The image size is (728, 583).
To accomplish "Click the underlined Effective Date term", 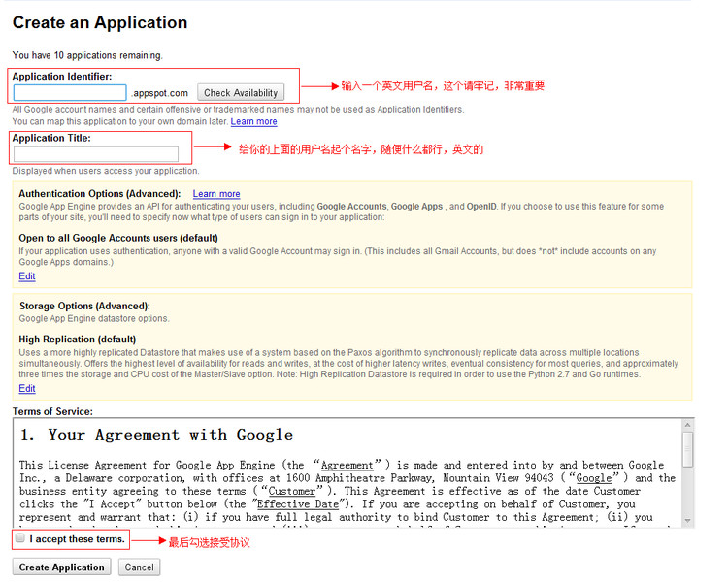I will click(298, 504).
